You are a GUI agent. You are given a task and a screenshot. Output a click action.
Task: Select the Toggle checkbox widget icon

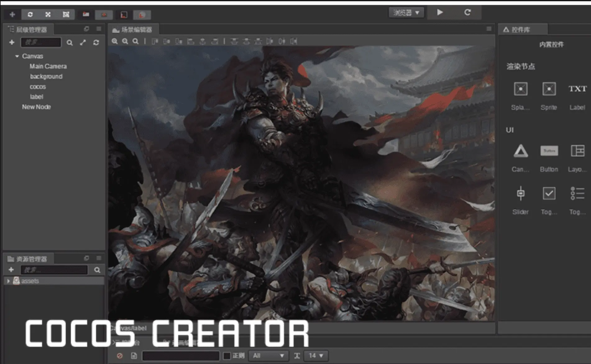pos(549,193)
